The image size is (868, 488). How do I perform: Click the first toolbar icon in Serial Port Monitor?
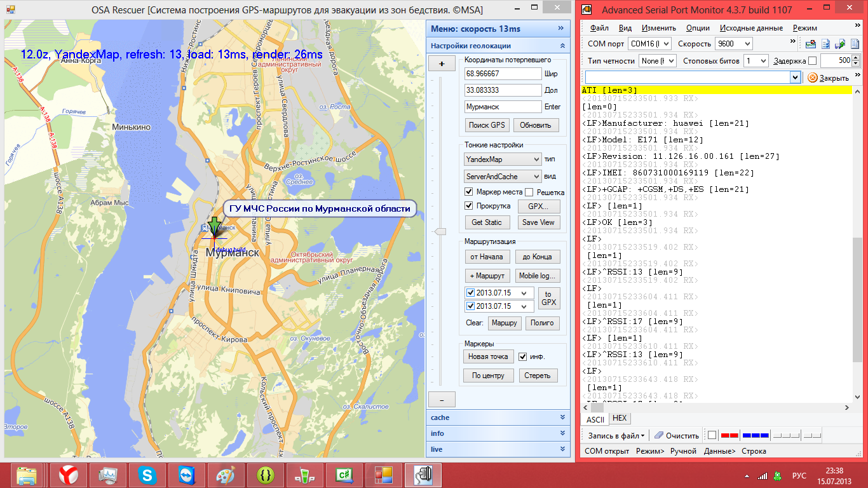[811, 44]
